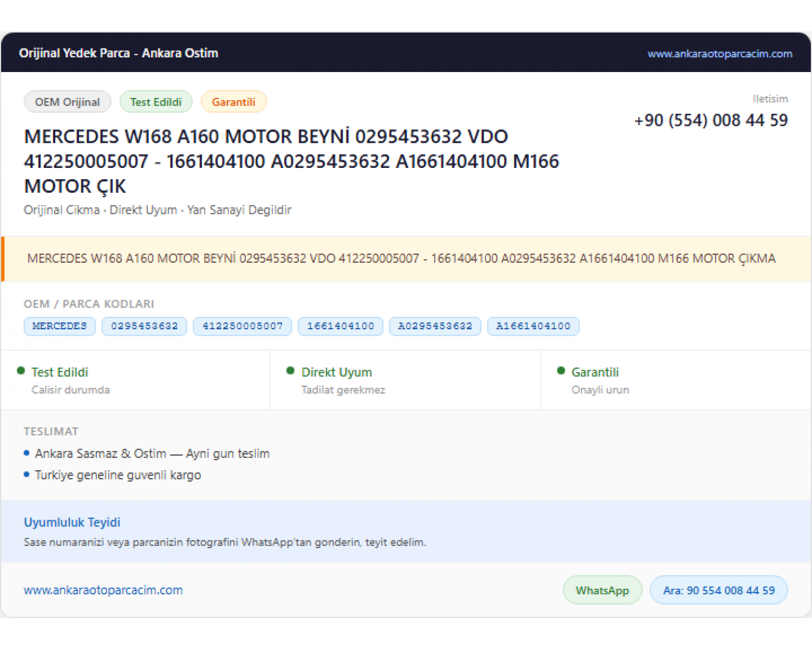Click the yellow highlighted product description banner
Viewport: 812px width, 650px height.
click(406, 259)
